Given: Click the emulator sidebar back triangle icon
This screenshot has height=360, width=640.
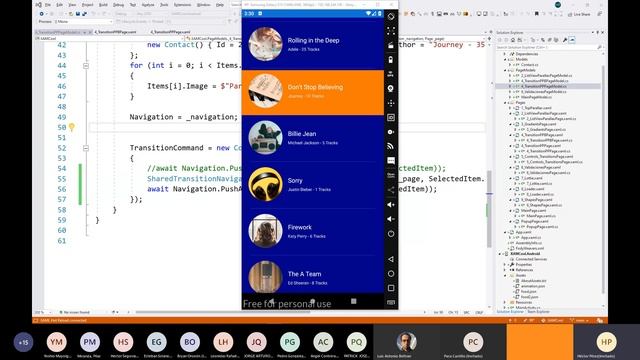Looking at the screenshot, I should pos(391,259).
